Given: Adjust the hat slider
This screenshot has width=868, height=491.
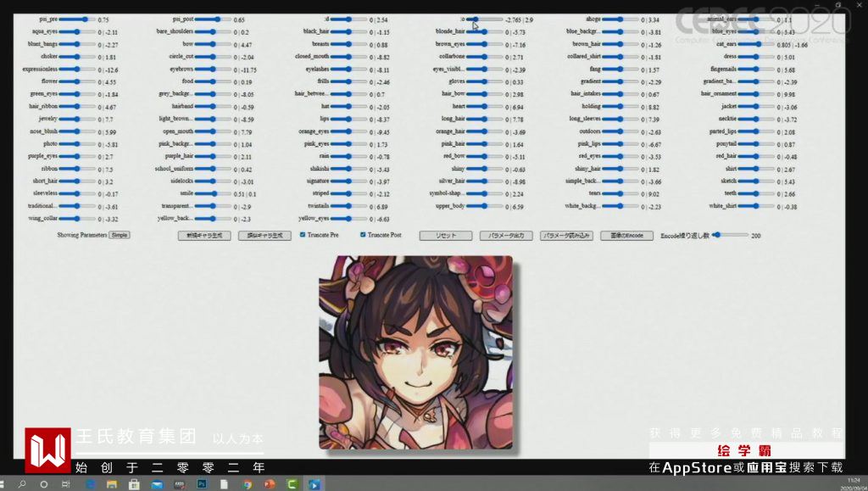Looking at the screenshot, I should (x=348, y=106).
